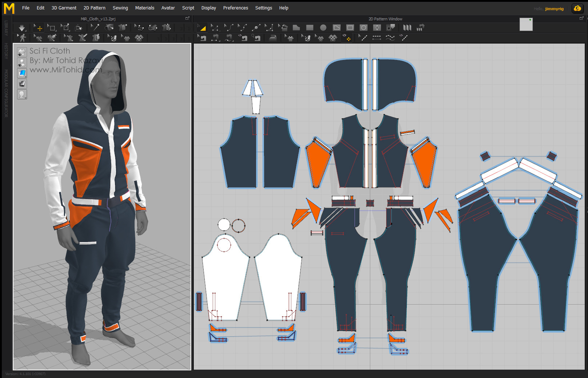The width and height of the screenshot is (588, 378).
Task: Open the Simulate tool dropdown arrow
Action: [27, 31]
